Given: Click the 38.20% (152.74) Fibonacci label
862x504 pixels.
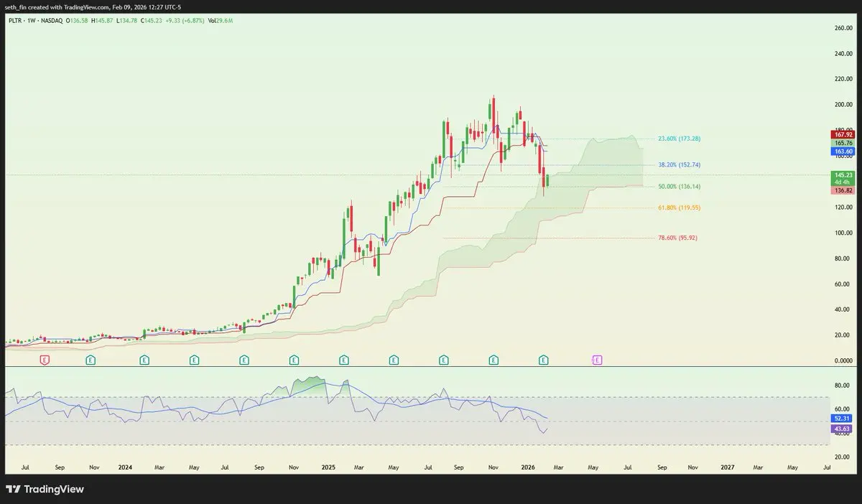Looking at the screenshot, I should [680, 164].
